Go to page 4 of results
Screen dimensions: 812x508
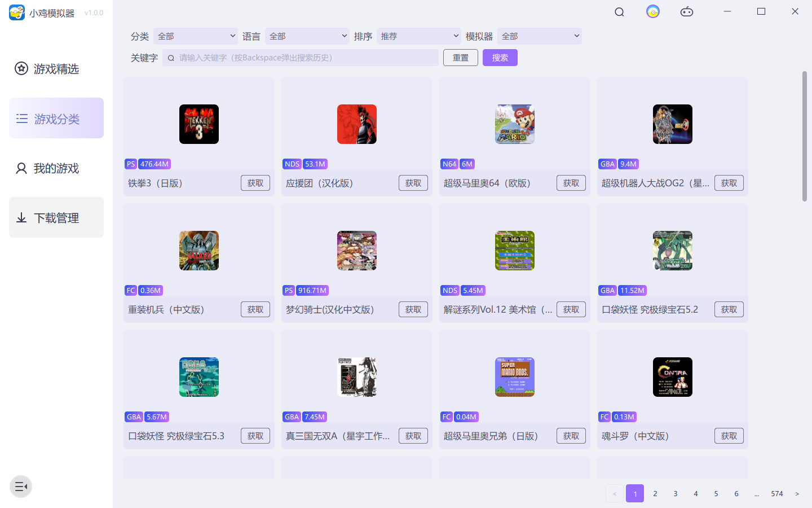(x=696, y=493)
